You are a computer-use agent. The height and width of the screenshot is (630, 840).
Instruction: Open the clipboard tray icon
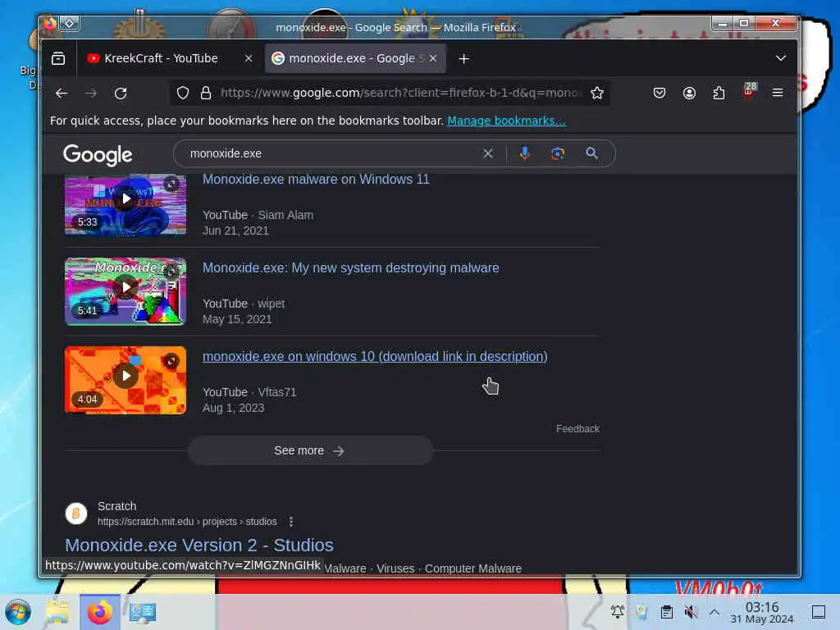666,612
